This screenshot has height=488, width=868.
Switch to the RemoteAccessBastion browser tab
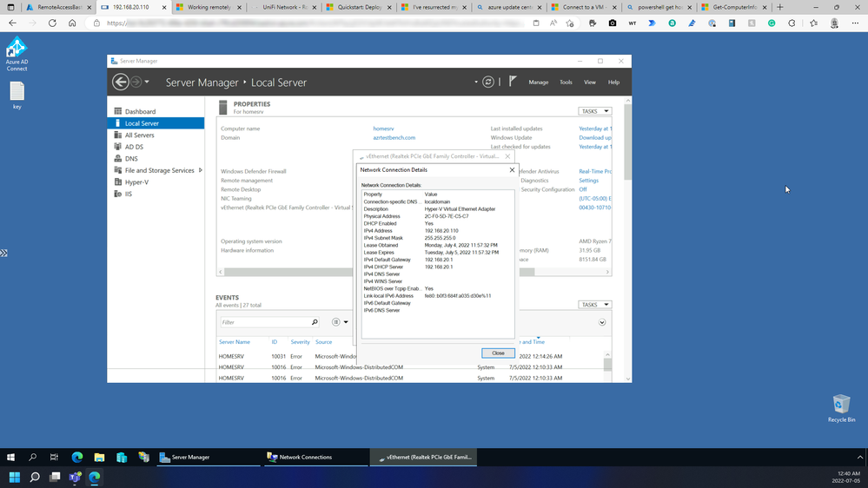59,7
